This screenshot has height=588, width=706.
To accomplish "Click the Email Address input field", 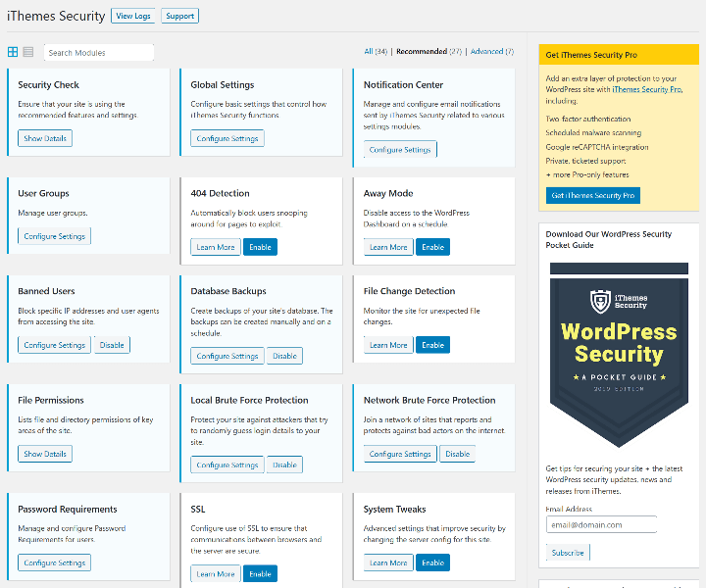I will (601, 524).
